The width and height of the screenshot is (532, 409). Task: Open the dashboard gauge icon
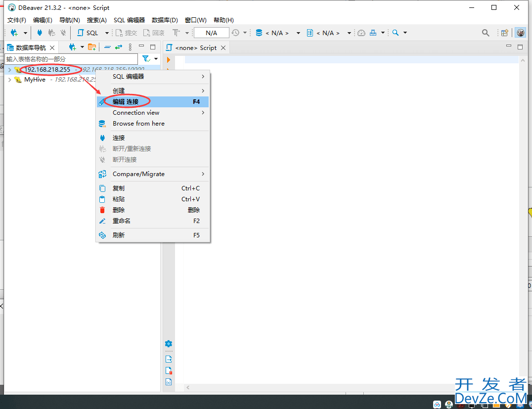[x=361, y=33]
